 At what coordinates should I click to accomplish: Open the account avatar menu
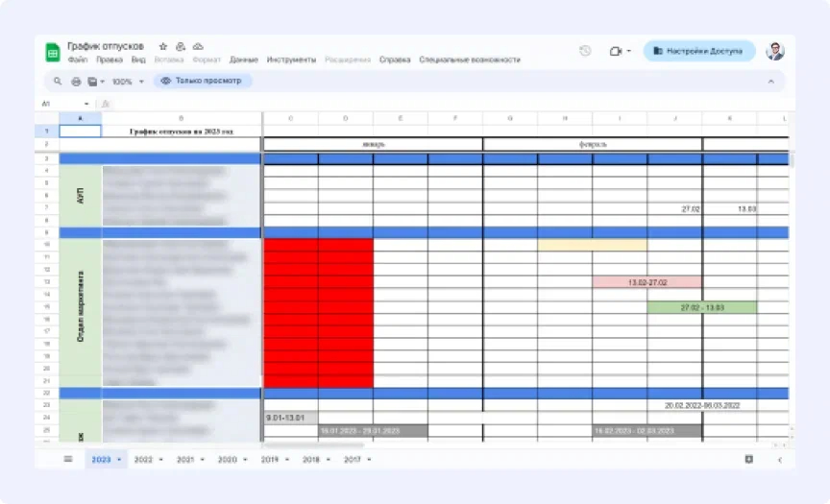click(x=775, y=51)
